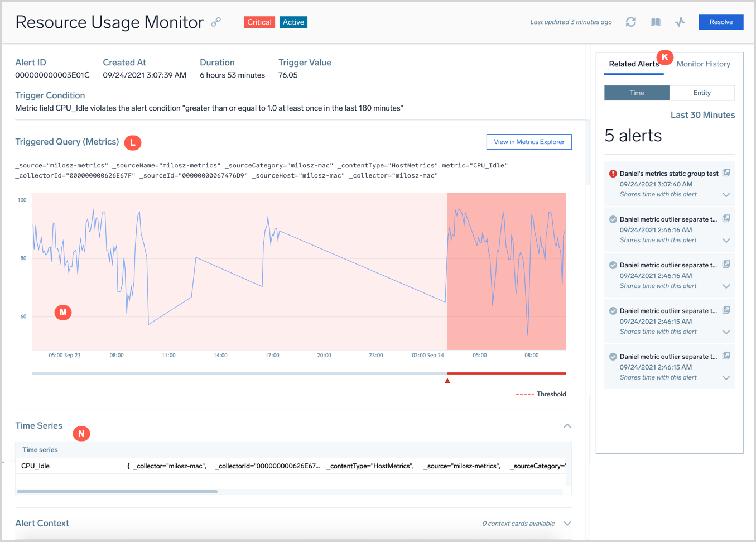This screenshot has width=756, height=542.
Task: Expand the fourth related alert entry
Action: (x=726, y=332)
